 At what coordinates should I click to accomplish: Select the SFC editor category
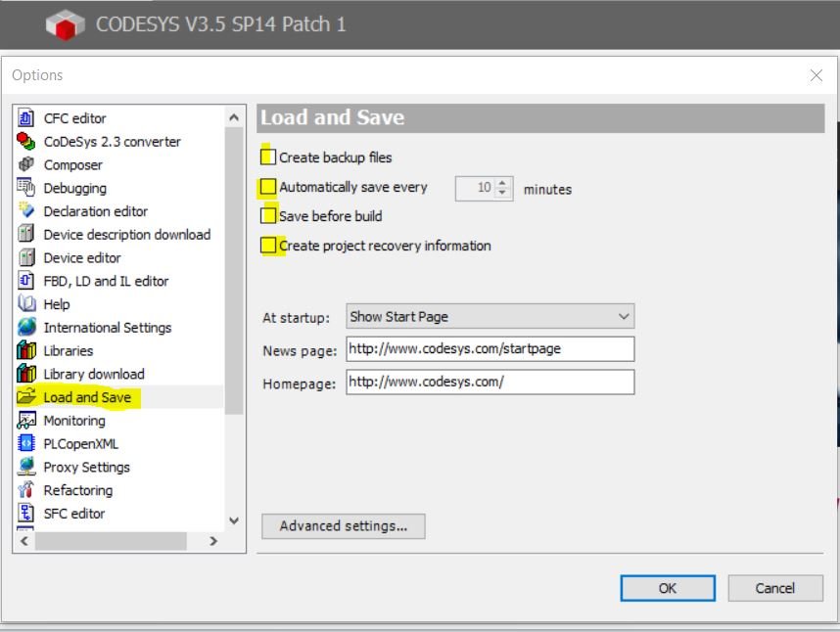(73, 514)
